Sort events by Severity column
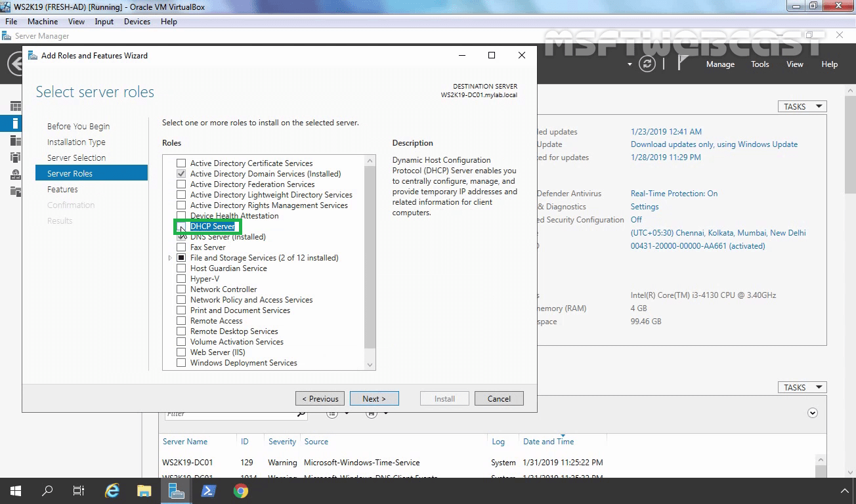Image resolution: width=856 pixels, height=504 pixels. click(x=282, y=442)
